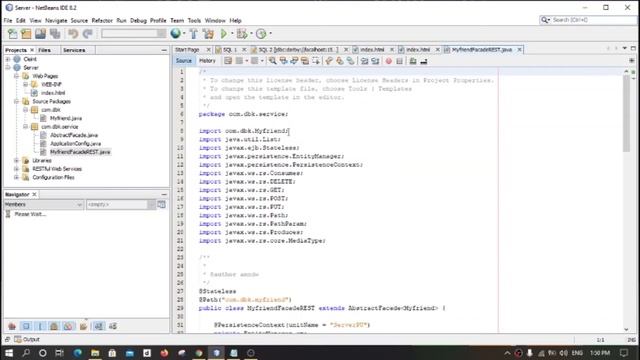Click the top-right Search input field
The image size is (640, 360).
click(x=587, y=20)
